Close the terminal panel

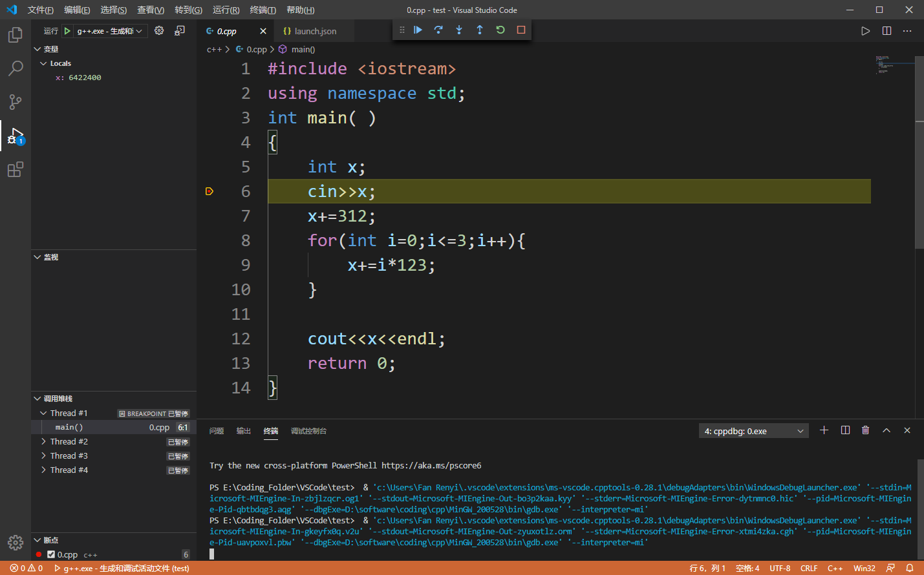click(x=907, y=430)
